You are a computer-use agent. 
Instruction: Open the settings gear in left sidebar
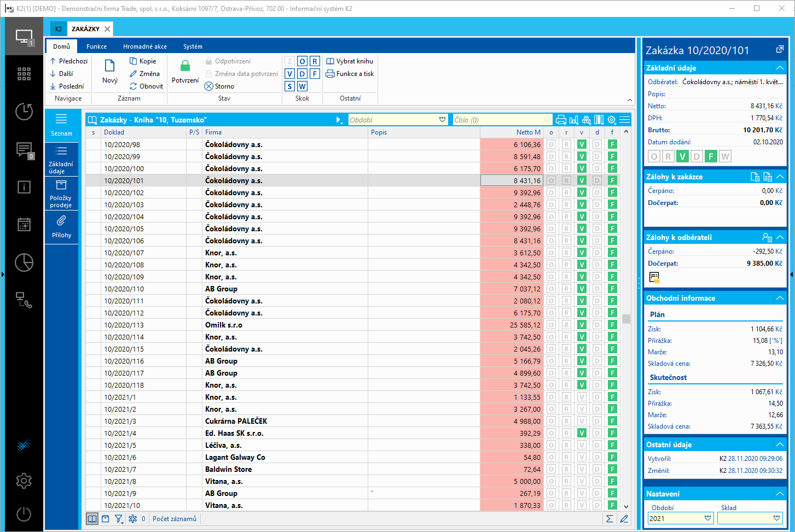point(24,481)
